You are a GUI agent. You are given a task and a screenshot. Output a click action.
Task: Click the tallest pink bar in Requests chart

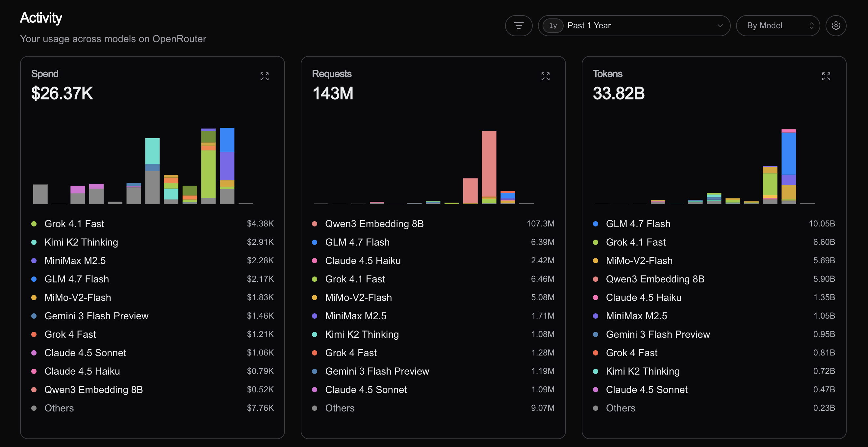489,164
